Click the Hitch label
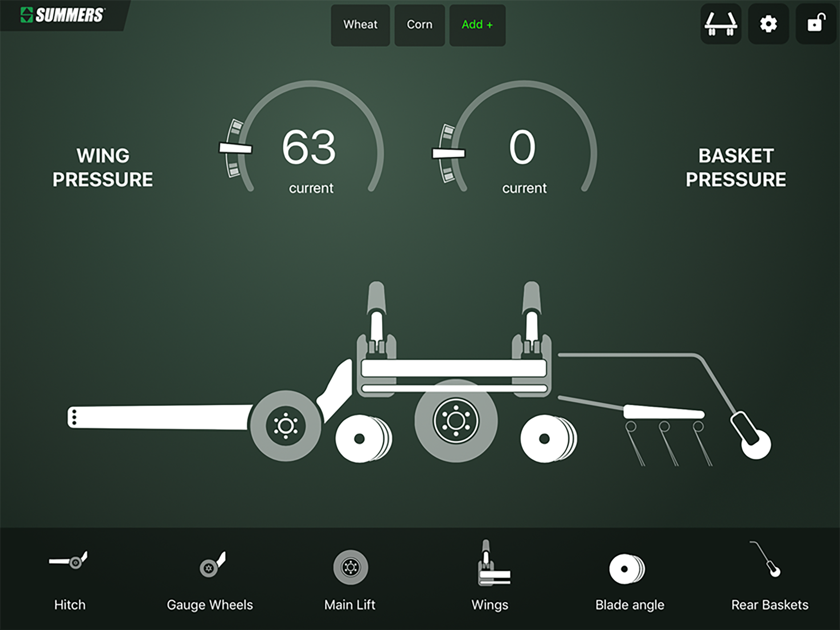 [x=70, y=605]
